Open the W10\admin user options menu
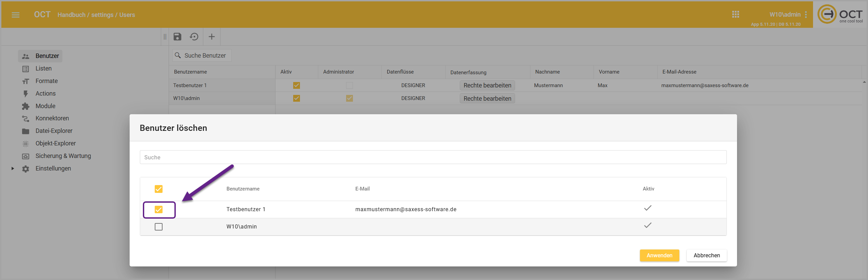The height and width of the screenshot is (280, 868). tap(806, 15)
